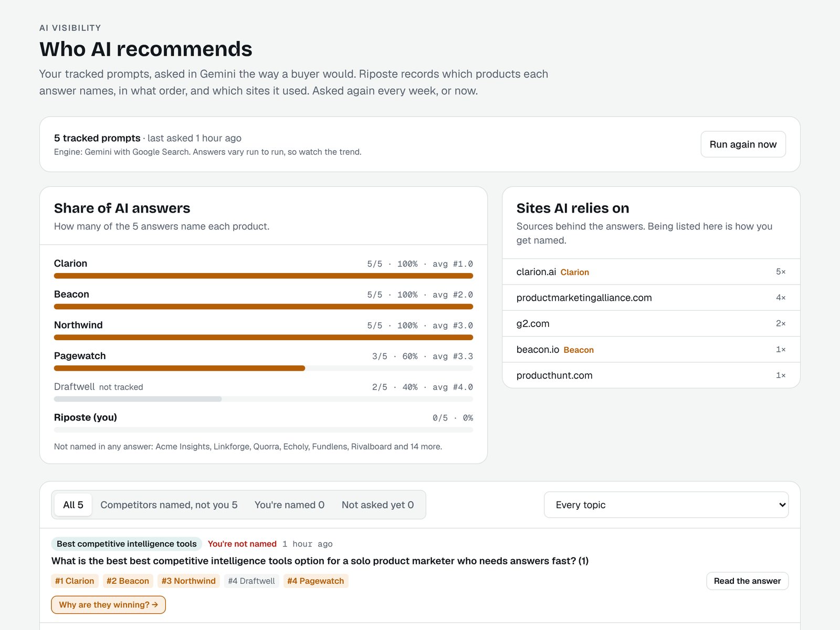The height and width of the screenshot is (630, 840).
Task: Open the clarion.ai source row
Action: coord(651,272)
